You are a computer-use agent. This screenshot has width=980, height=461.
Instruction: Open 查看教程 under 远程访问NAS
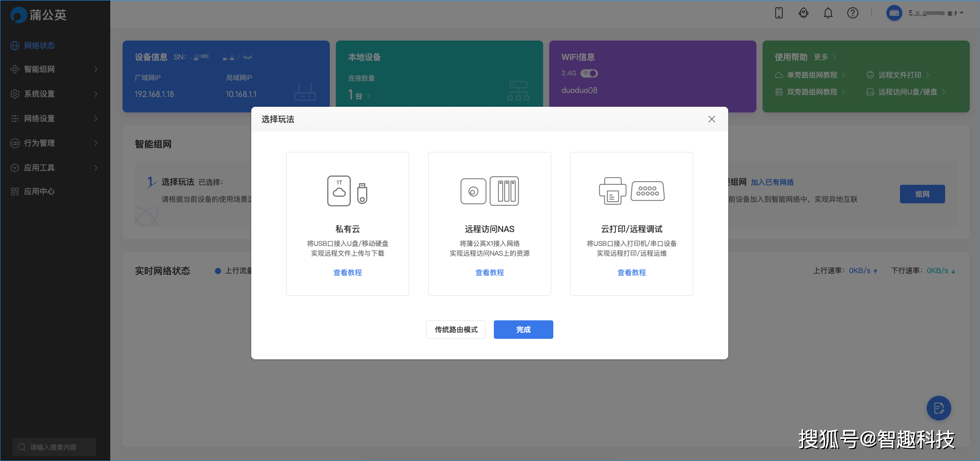click(490, 273)
